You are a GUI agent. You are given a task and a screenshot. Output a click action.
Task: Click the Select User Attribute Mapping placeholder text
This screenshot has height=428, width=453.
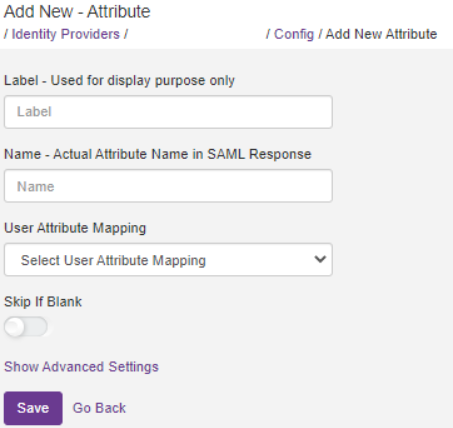coord(113,260)
